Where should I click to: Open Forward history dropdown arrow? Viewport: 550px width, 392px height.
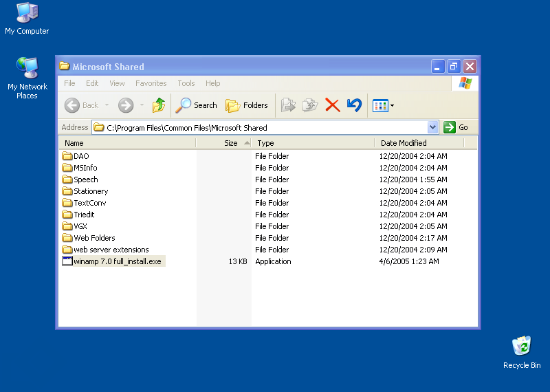click(x=142, y=105)
